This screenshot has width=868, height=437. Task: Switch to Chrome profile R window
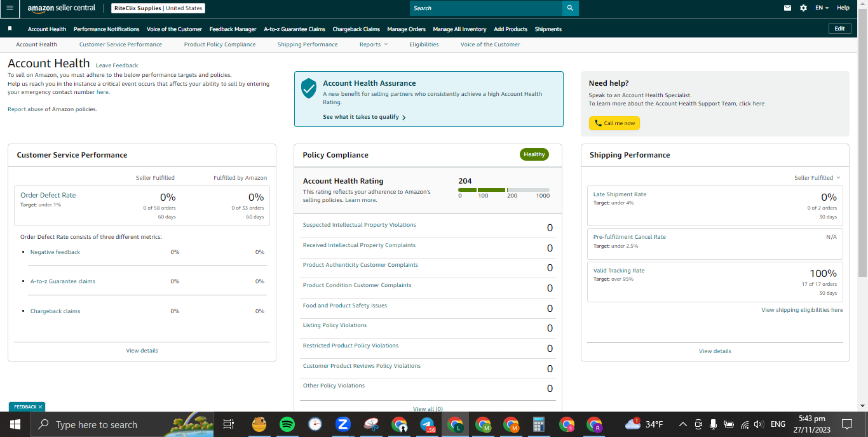click(594, 424)
